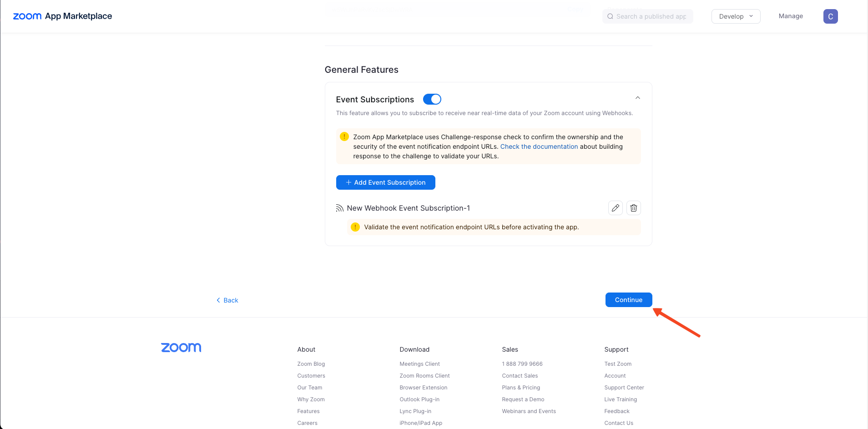This screenshot has width=868, height=429.
Task: Edit New Webhook Event Subscription-1 pencil icon
Action: point(615,208)
